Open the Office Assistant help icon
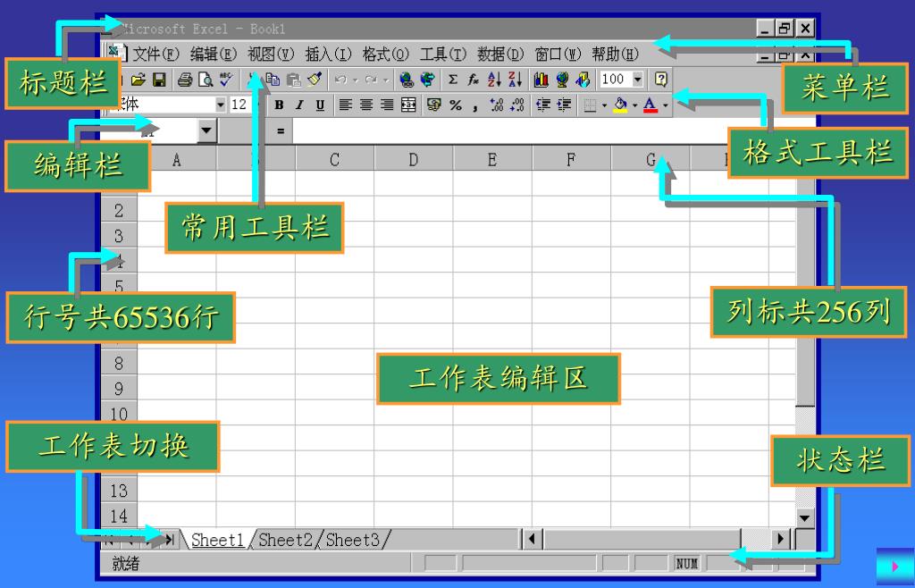915x588 pixels. pos(660,80)
